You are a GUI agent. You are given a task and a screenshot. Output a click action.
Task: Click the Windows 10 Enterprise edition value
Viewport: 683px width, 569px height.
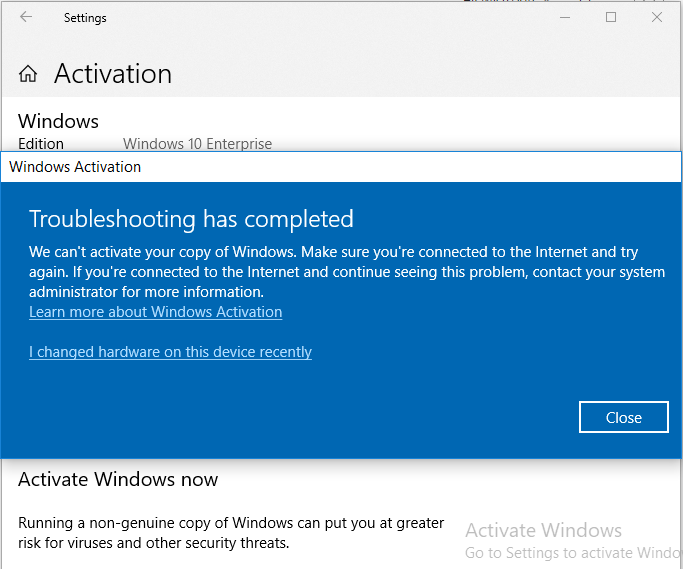pos(197,143)
